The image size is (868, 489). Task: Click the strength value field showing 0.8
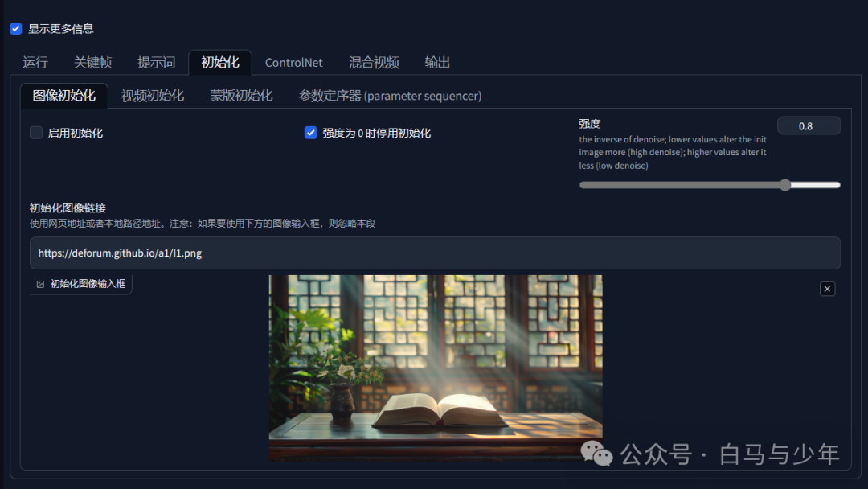(809, 125)
